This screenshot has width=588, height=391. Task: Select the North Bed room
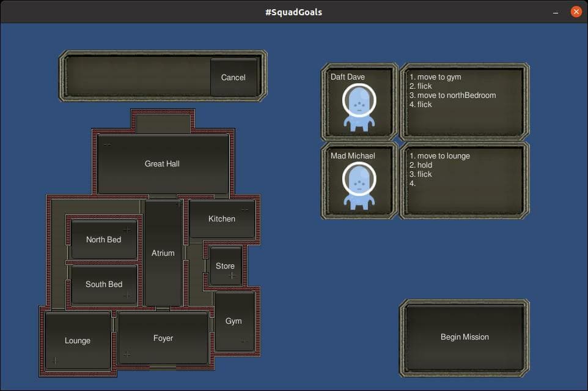[x=104, y=239]
